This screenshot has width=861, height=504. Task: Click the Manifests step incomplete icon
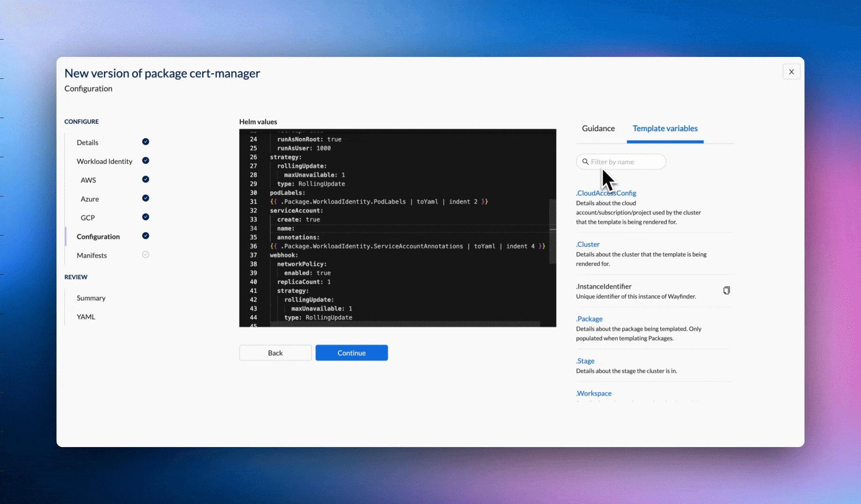point(146,255)
